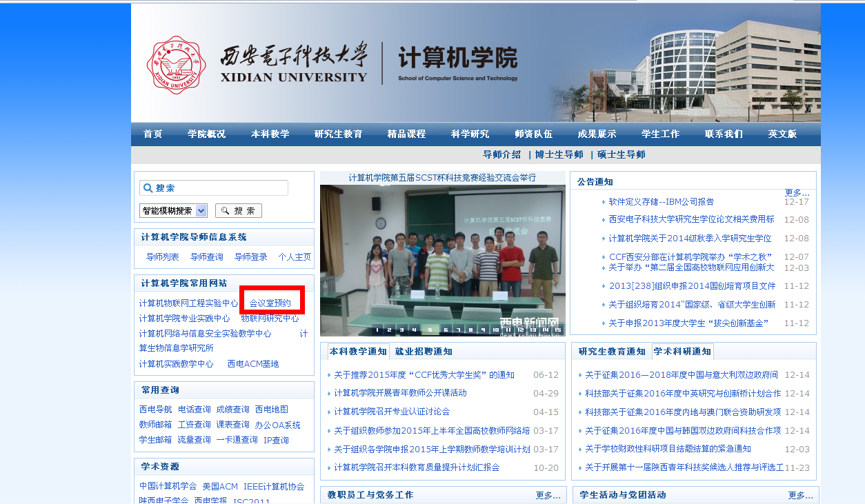Switch to the 研究生教育通知 tab
865x504 pixels.
tap(611, 352)
